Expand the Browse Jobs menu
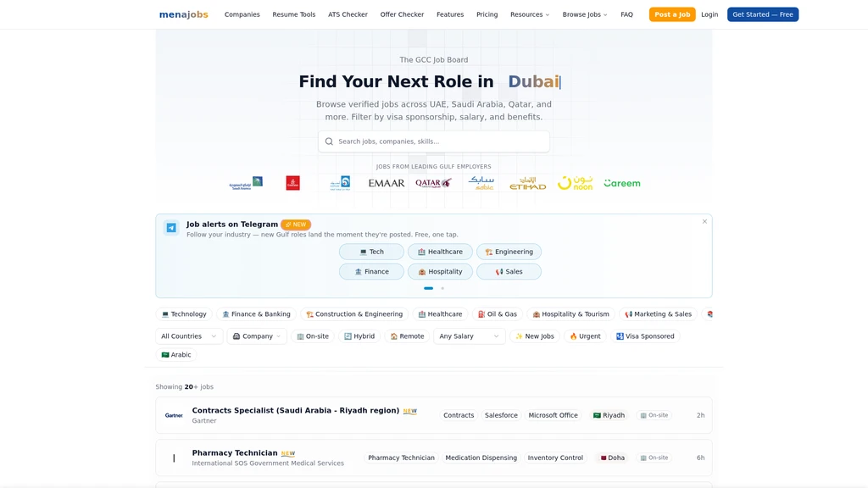Viewport: 868px width, 488px height. 585,14
